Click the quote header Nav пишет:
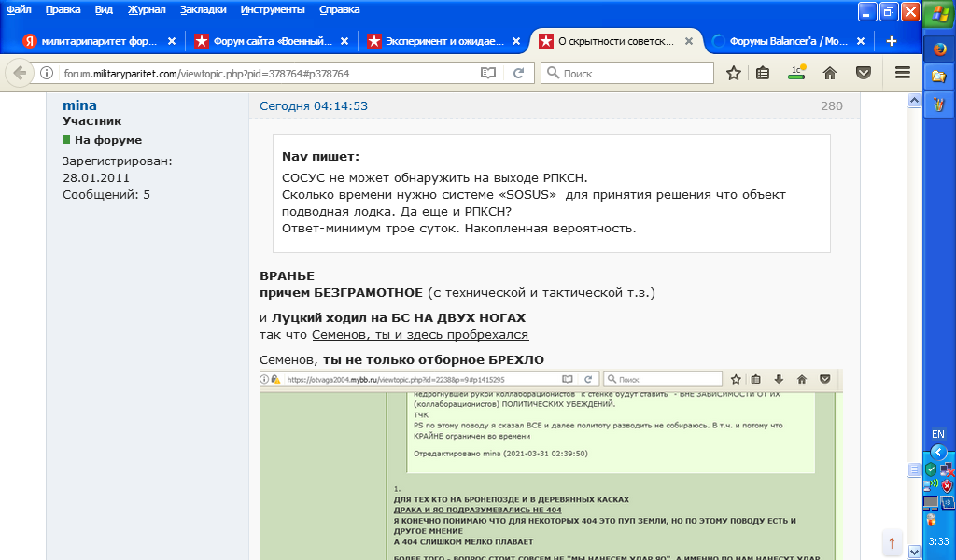Image resolution: width=956 pixels, height=560 pixels. (321, 157)
